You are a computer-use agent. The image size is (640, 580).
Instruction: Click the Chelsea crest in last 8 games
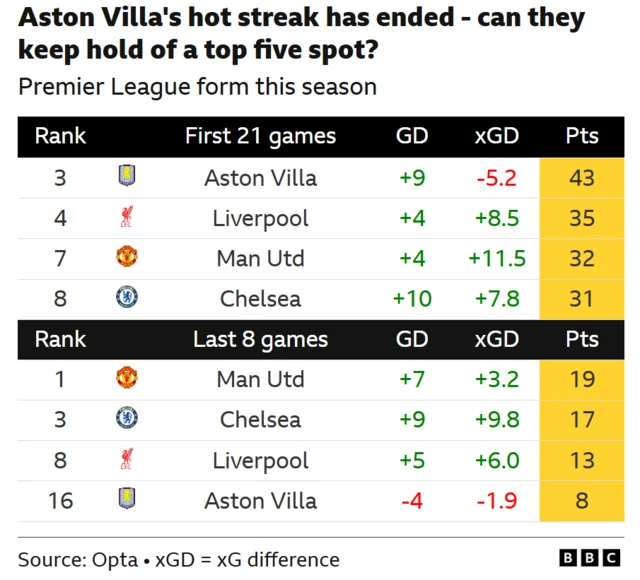tap(127, 418)
